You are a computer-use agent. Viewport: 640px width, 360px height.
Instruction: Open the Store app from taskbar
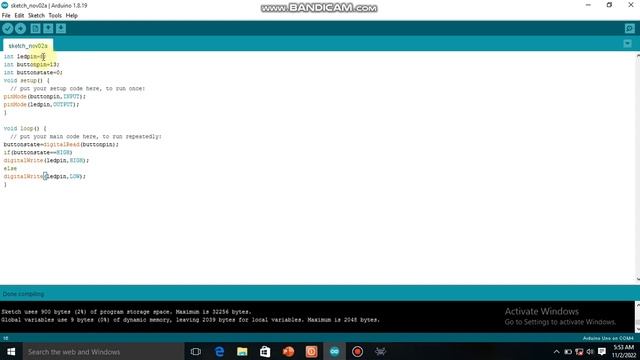[x=265, y=351]
